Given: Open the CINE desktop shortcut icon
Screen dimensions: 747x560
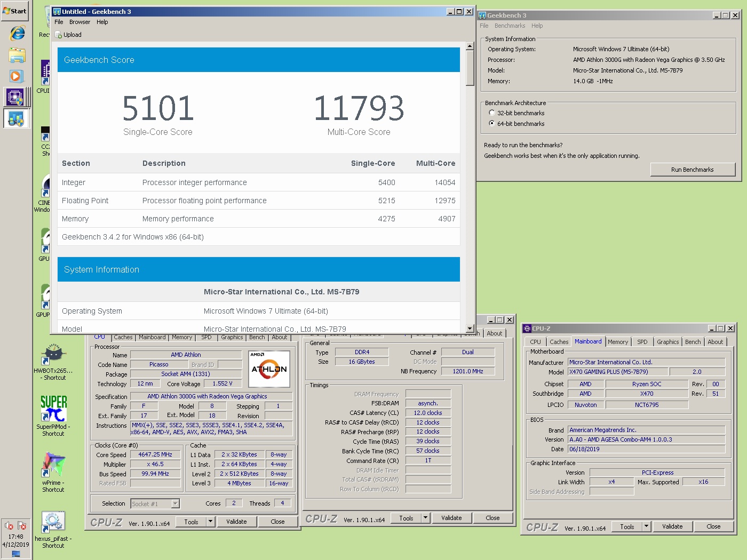Looking at the screenshot, I should (x=44, y=192).
